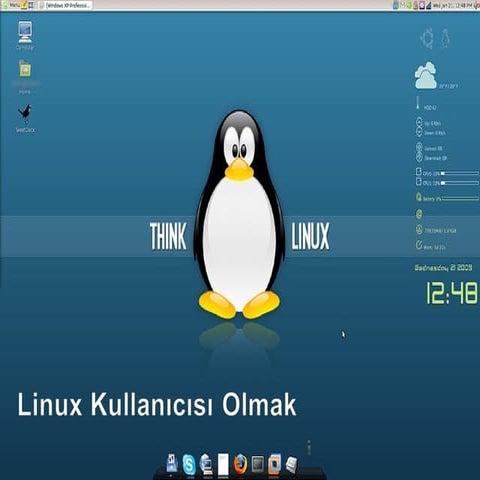This screenshot has height=480, width=480.
Task: Open the white document dock icon
Action: pos(223,464)
